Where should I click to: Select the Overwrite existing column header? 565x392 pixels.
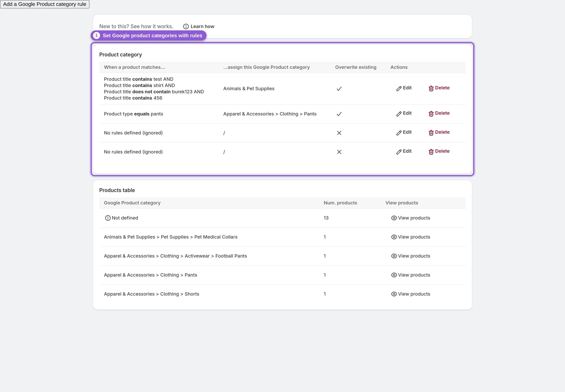pos(355,67)
